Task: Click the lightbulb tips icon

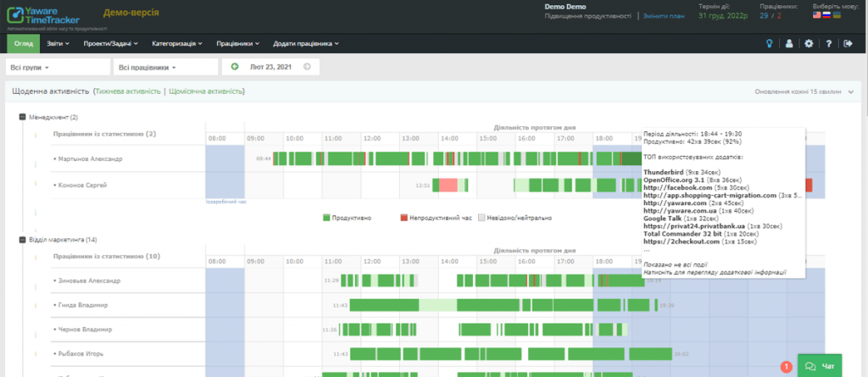Action: click(x=770, y=43)
